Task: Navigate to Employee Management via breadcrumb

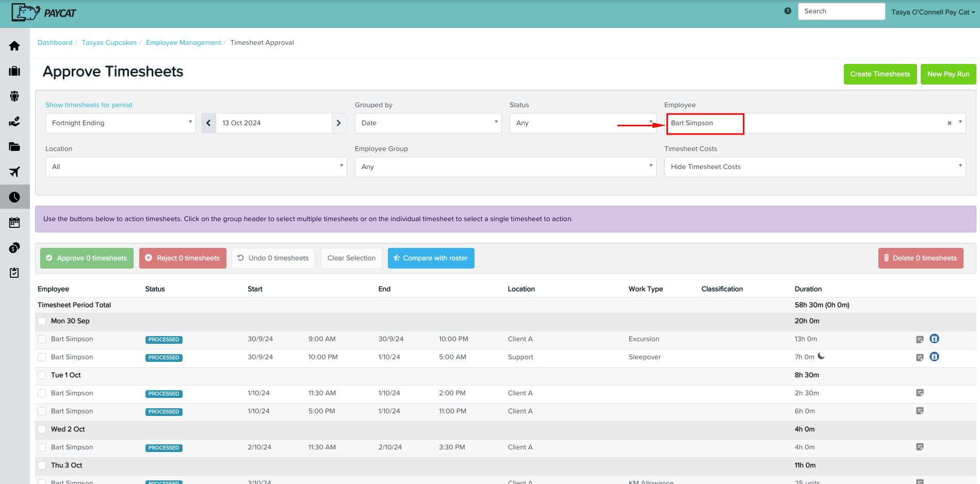Action: point(183,42)
